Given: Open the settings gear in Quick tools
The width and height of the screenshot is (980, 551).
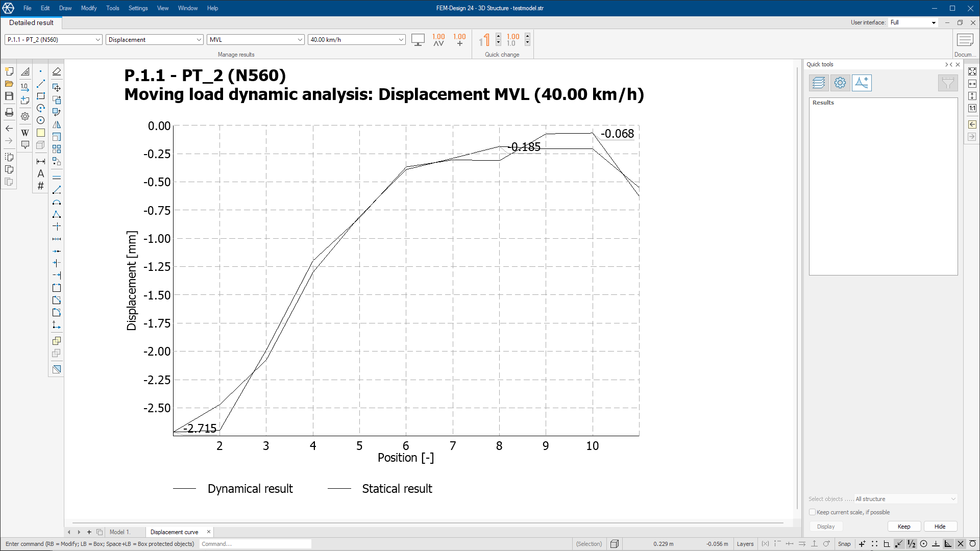Looking at the screenshot, I should [840, 83].
